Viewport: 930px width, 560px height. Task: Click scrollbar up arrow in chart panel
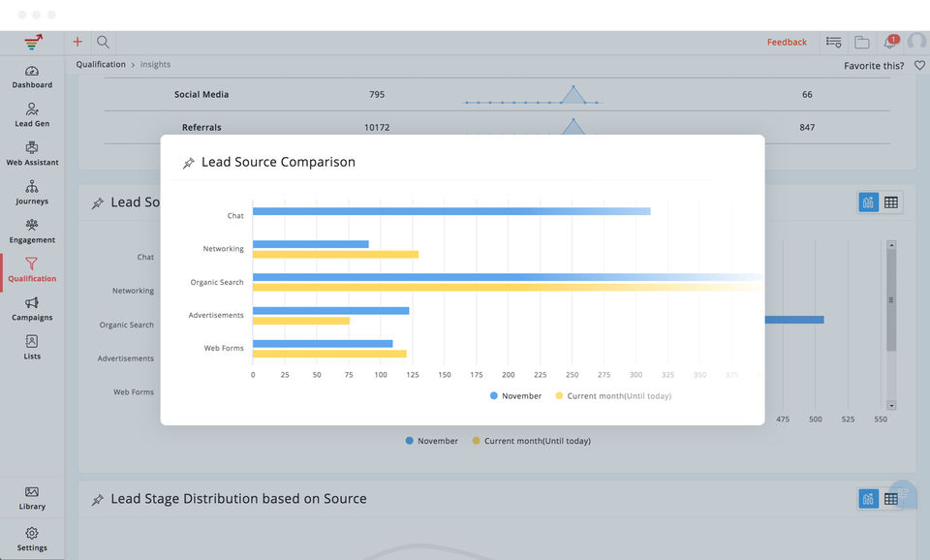click(891, 244)
